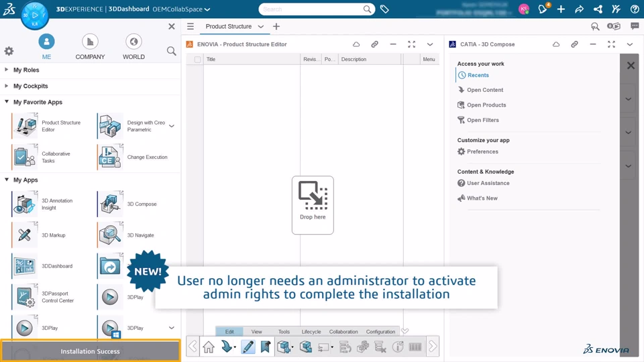Select the pencil edit tool in toolbar
This screenshot has height=362, width=644.
point(248,347)
